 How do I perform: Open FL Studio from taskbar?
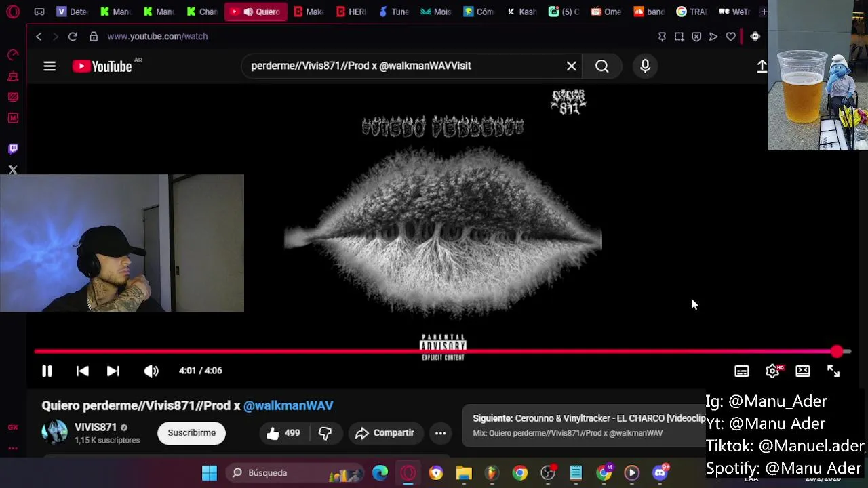(492, 473)
